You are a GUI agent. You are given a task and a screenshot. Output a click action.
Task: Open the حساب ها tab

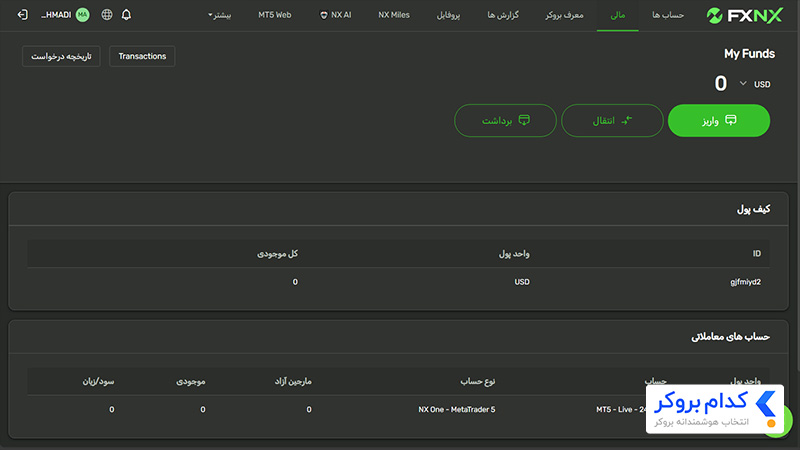coord(668,15)
